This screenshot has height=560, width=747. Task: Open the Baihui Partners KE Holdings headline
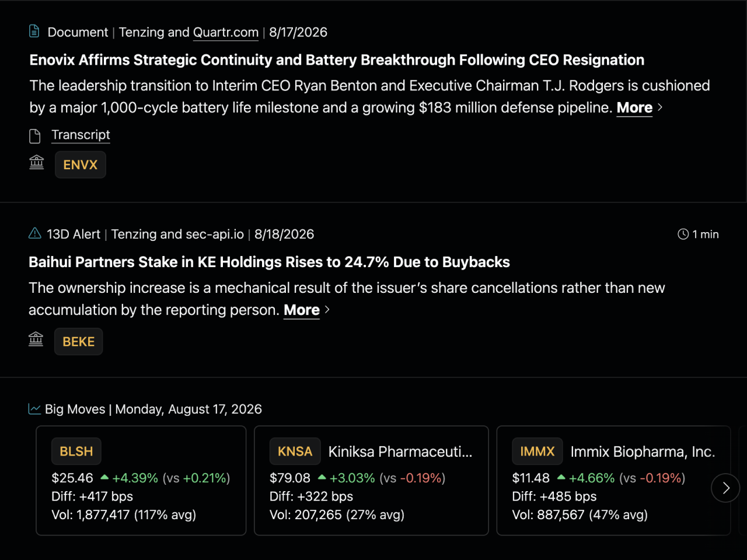[x=269, y=262]
